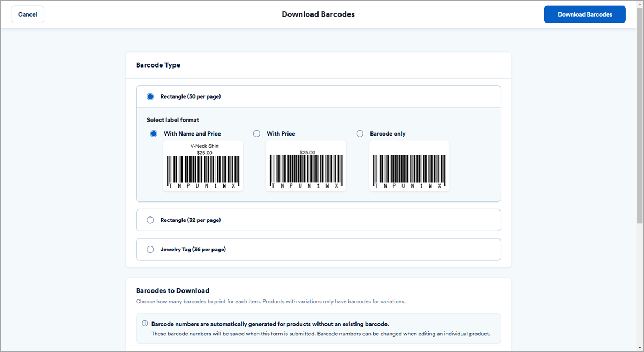Click the Barcode only preview image
Screen dimensions: 644x352
(x=409, y=166)
